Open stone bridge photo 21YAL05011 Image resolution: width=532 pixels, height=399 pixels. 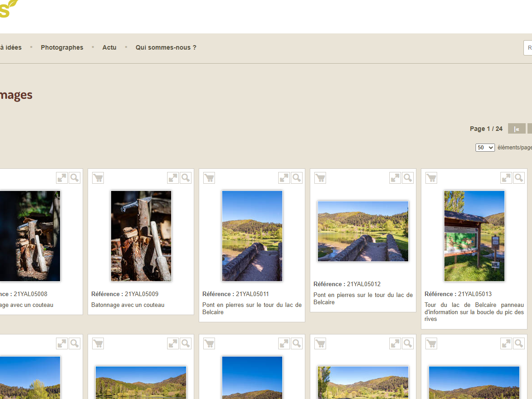tap(252, 236)
